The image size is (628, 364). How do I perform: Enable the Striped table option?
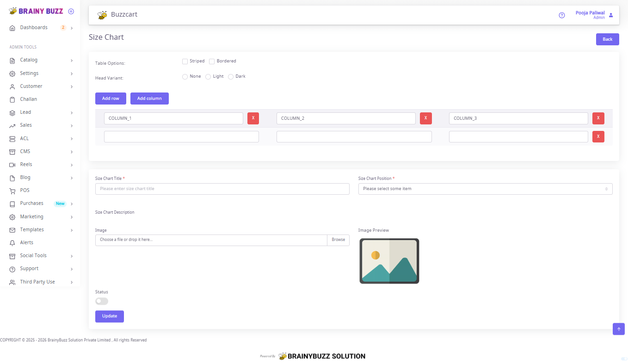coord(185,61)
